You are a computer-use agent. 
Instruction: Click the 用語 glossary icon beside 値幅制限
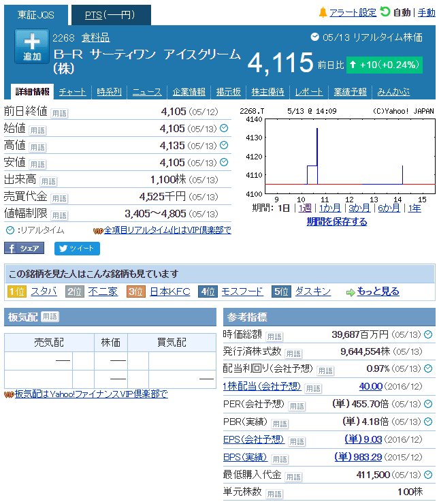click(59, 216)
